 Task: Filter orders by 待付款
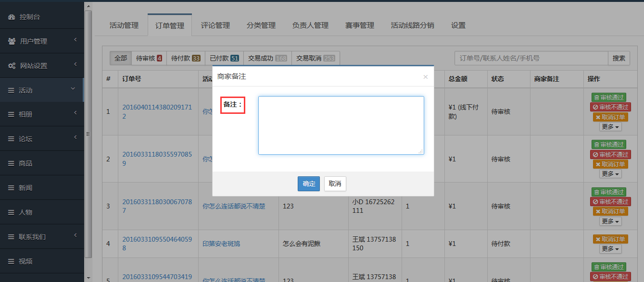[186, 58]
